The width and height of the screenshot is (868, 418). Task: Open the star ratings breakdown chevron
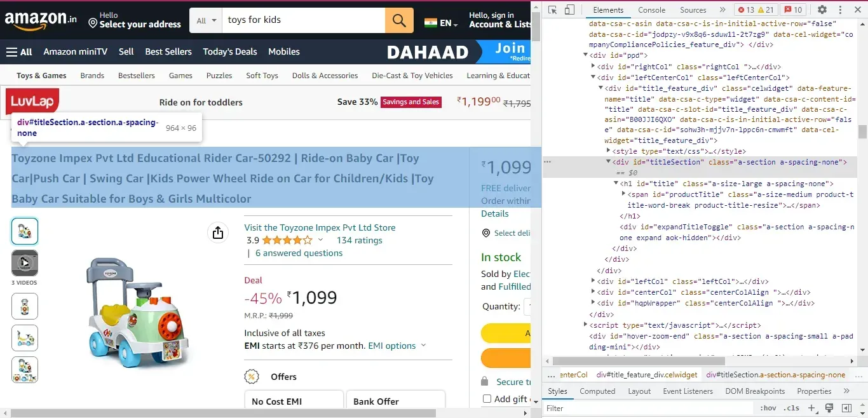320,240
